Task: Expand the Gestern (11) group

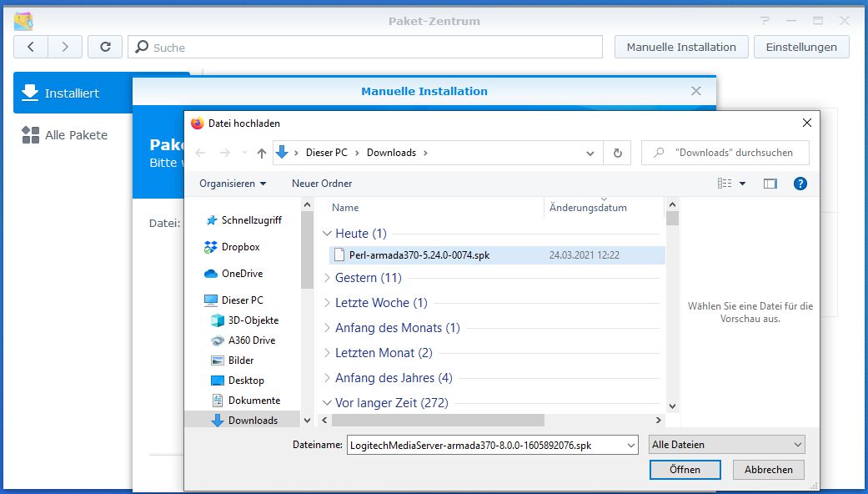Action: point(327,278)
